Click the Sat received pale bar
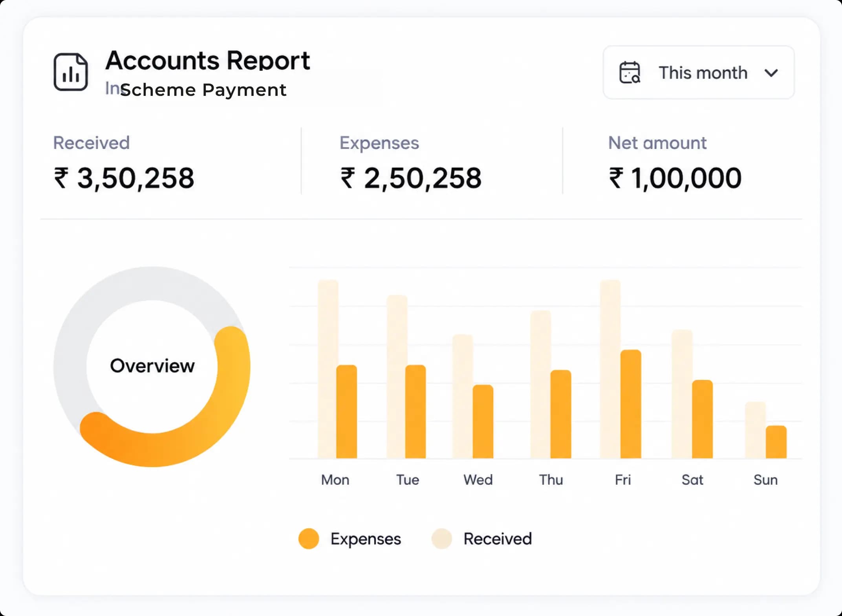842x616 pixels. 682,394
